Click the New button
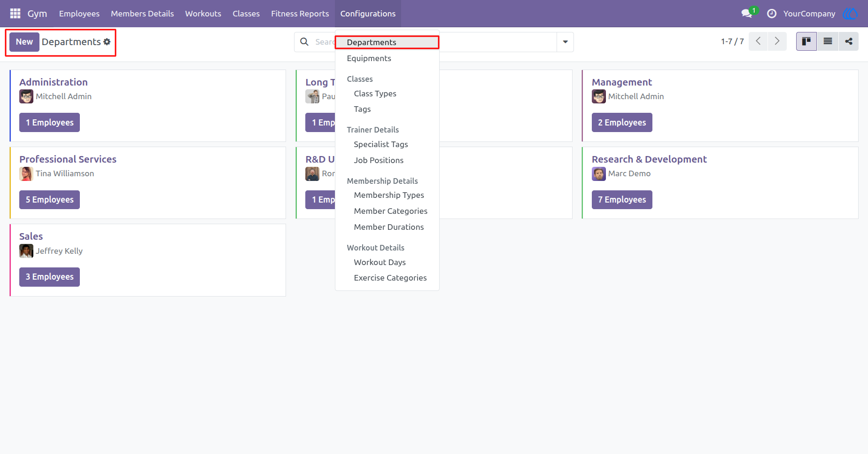 coord(24,42)
